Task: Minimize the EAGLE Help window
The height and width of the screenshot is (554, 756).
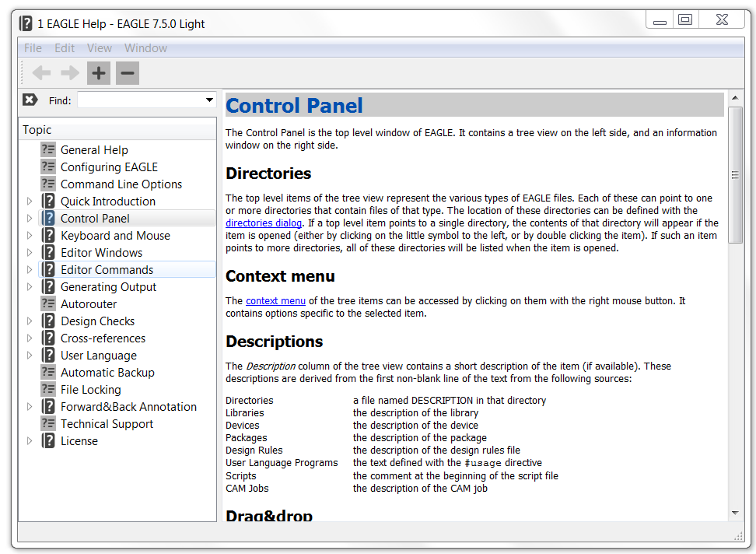Action: coord(660,20)
